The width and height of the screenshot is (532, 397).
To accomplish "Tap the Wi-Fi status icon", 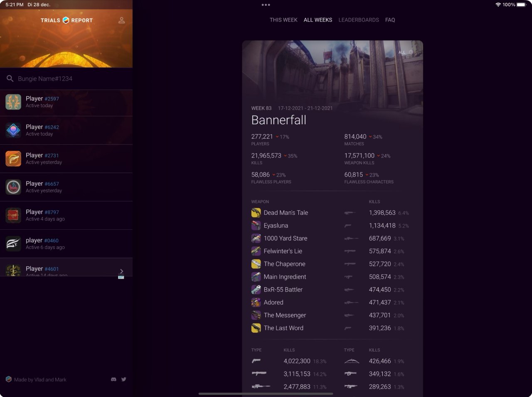I will 498,5.
